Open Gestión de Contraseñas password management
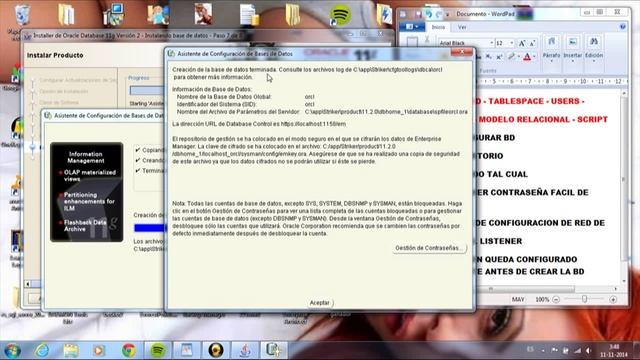640x360 pixels. [x=429, y=248]
